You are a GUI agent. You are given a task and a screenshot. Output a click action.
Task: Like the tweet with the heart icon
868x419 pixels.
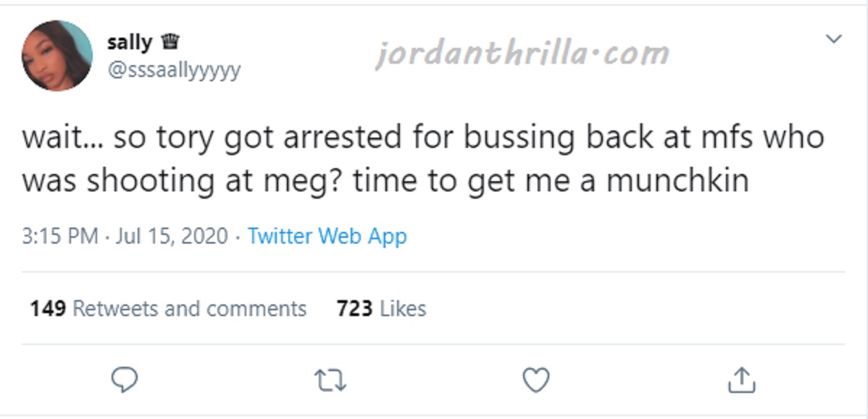point(536,381)
